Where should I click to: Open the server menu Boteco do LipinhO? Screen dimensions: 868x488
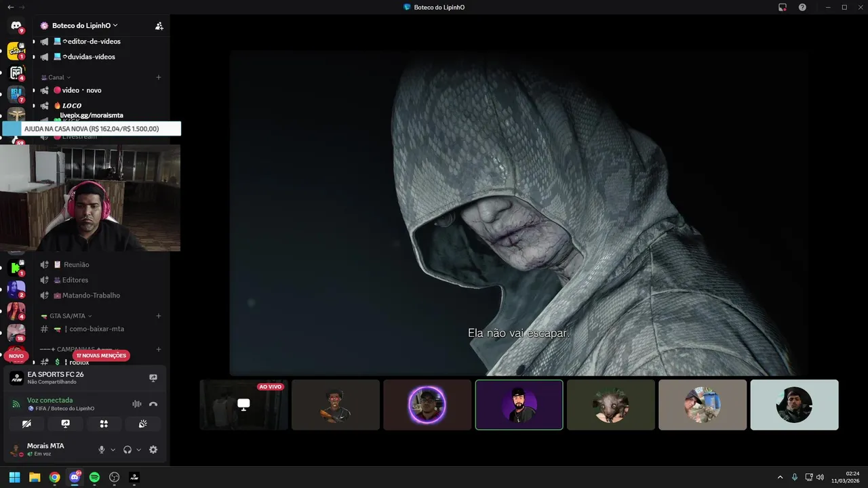pyautogui.click(x=84, y=26)
